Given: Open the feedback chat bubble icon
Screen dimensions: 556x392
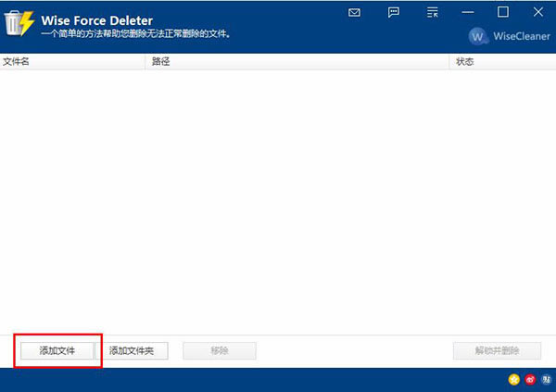Looking at the screenshot, I should click(x=393, y=13).
